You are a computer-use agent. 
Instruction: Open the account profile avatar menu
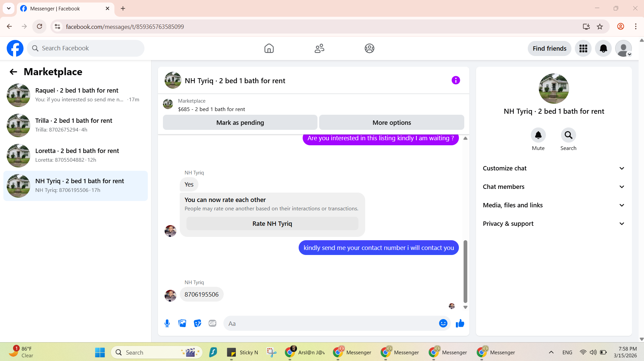click(624, 49)
